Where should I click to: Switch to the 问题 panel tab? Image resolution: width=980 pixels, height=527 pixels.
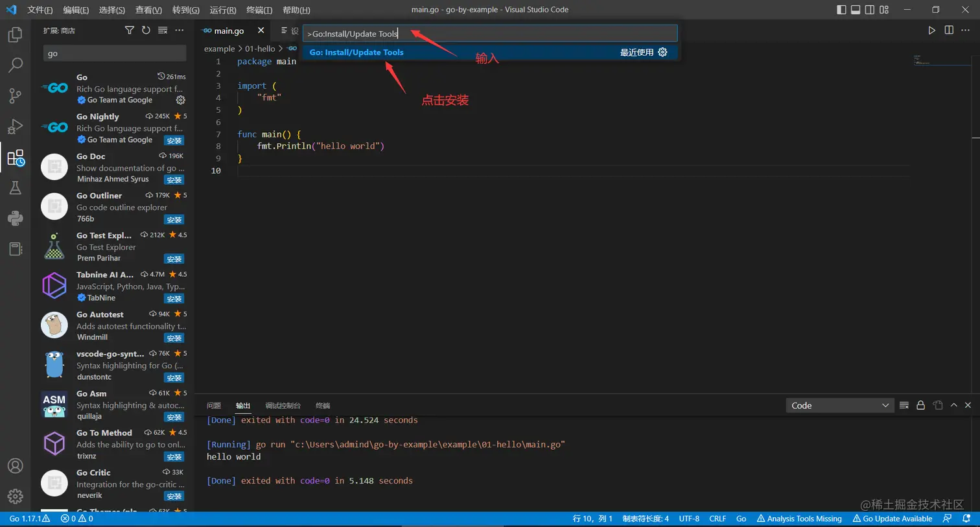(214, 406)
